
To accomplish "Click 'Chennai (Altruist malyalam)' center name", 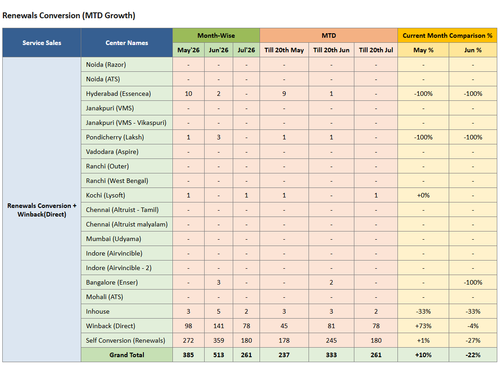I will (x=127, y=224).
